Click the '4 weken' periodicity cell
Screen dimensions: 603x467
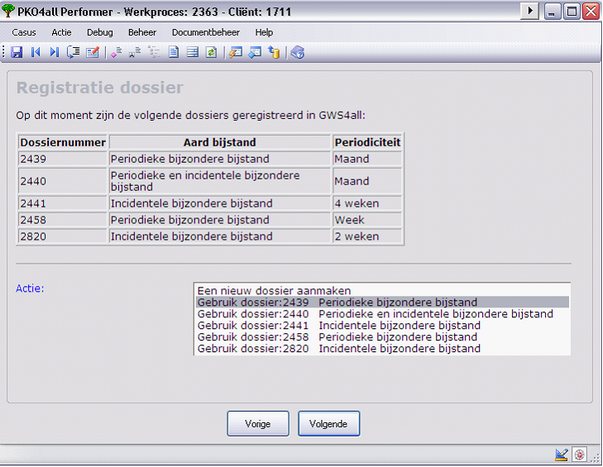(x=367, y=203)
